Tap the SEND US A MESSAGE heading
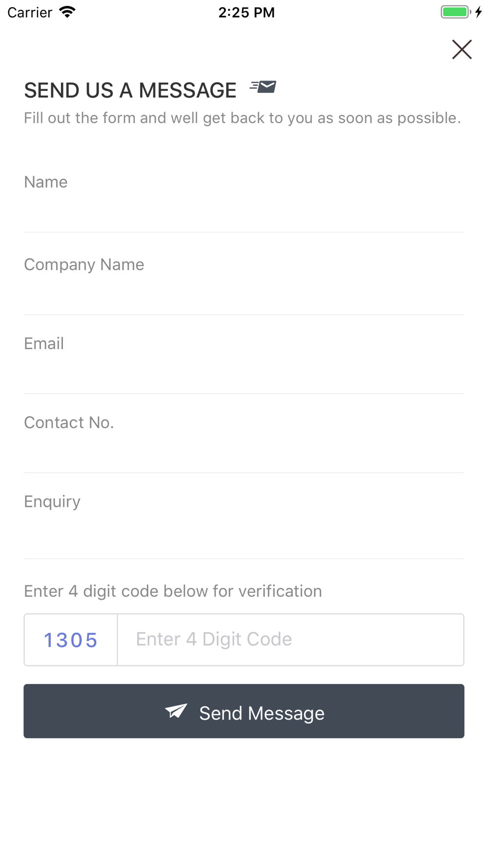Image resolution: width=488 pixels, height=868 pixels. point(130,90)
